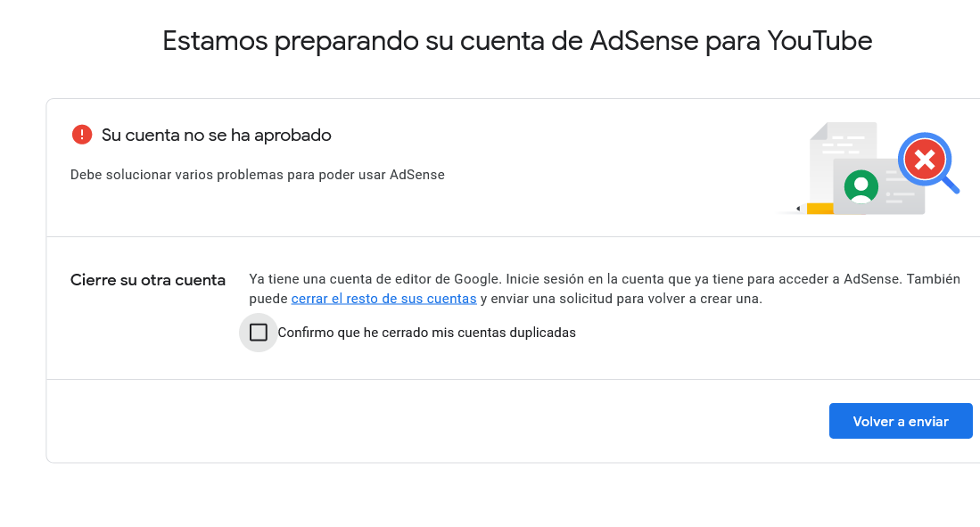Click the 'Volver a enviar' button
This screenshot has height=527, width=980.
coord(901,422)
